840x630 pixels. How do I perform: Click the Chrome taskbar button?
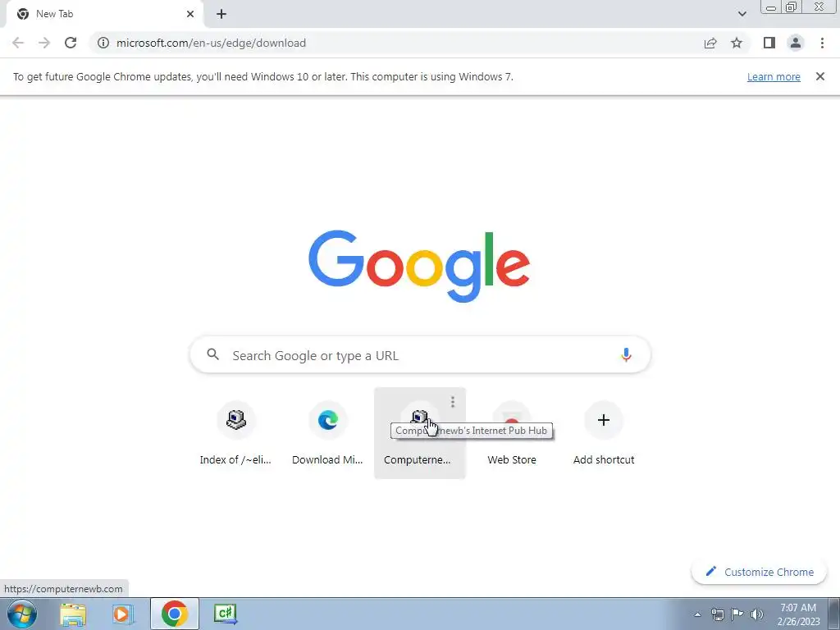pyautogui.click(x=175, y=614)
